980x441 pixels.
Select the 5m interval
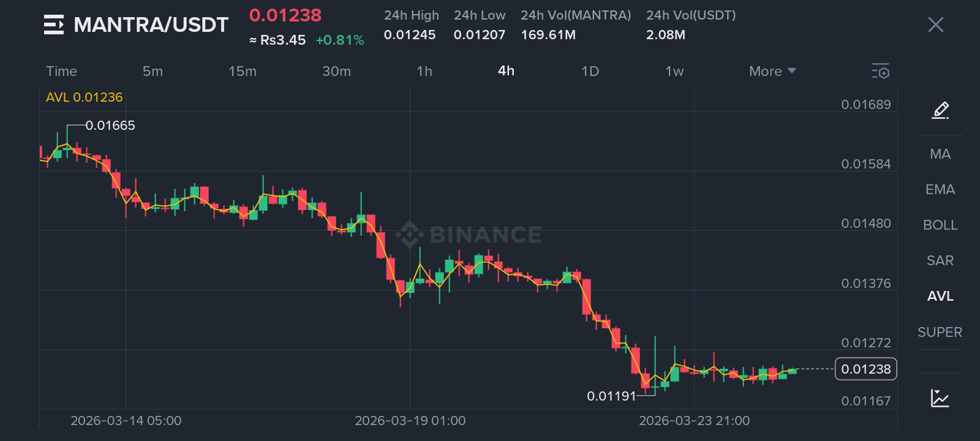coord(153,71)
